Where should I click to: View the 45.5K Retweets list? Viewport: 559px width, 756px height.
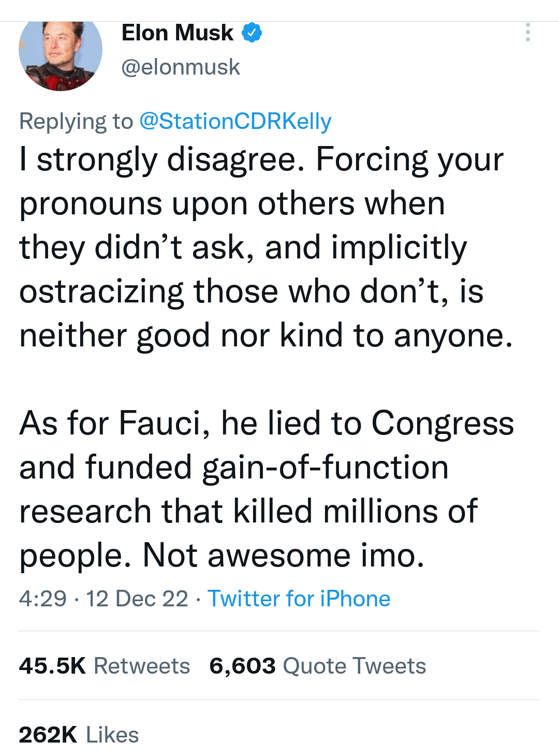tap(104, 666)
